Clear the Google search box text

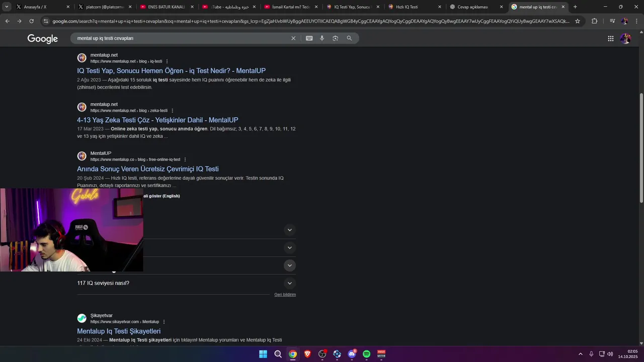(x=293, y=38)
